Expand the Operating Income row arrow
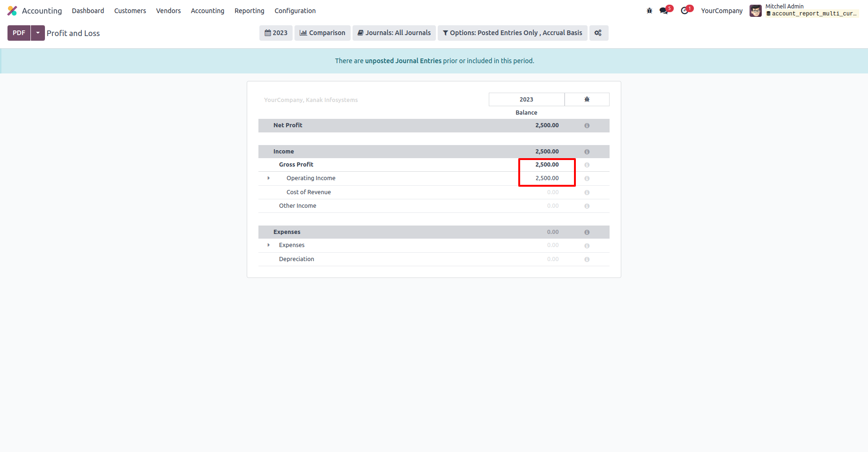Screen dimensions: 868x452 [268, 178]
